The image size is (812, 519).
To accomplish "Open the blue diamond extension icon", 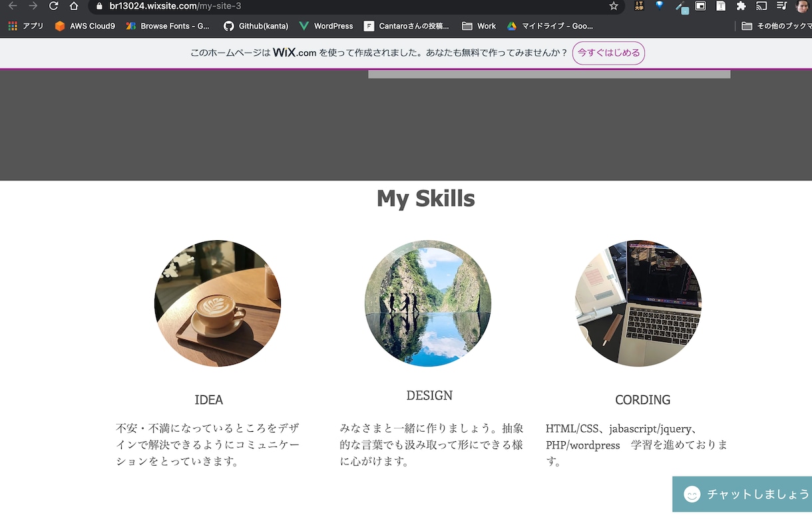I will pos(660,5).
